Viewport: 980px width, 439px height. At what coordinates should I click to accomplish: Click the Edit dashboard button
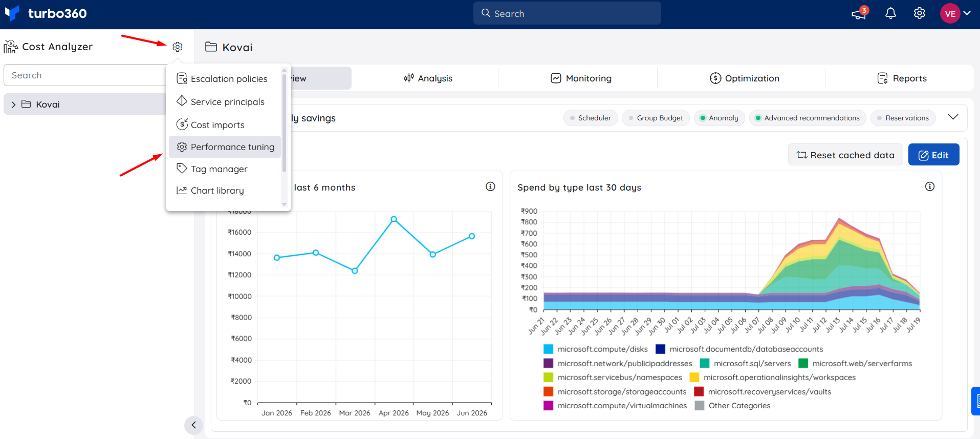tap(933, 155)
